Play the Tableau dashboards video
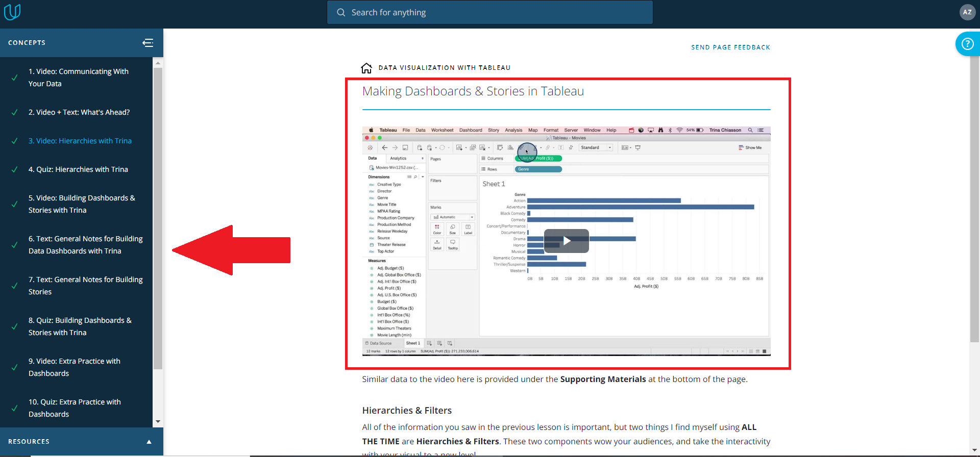This screenshot has width=980, height=457. (x=566, y=241)
